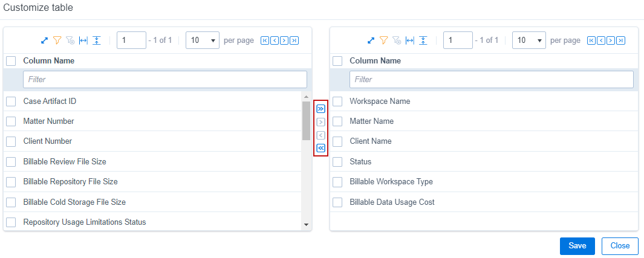Collapse rows icon in left table toolbar

97,40
